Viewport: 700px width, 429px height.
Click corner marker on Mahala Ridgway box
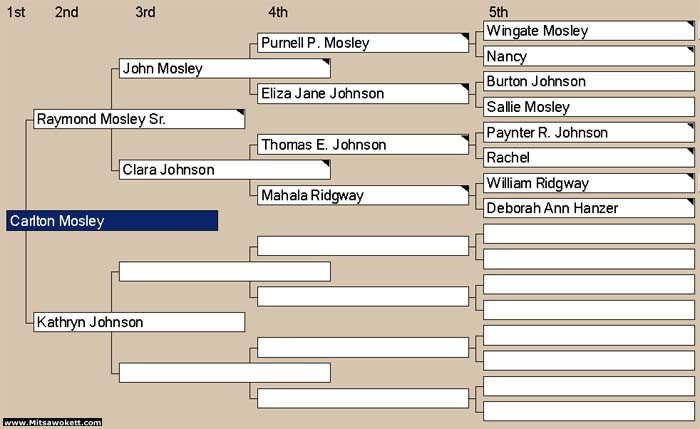tap(465, 189)
